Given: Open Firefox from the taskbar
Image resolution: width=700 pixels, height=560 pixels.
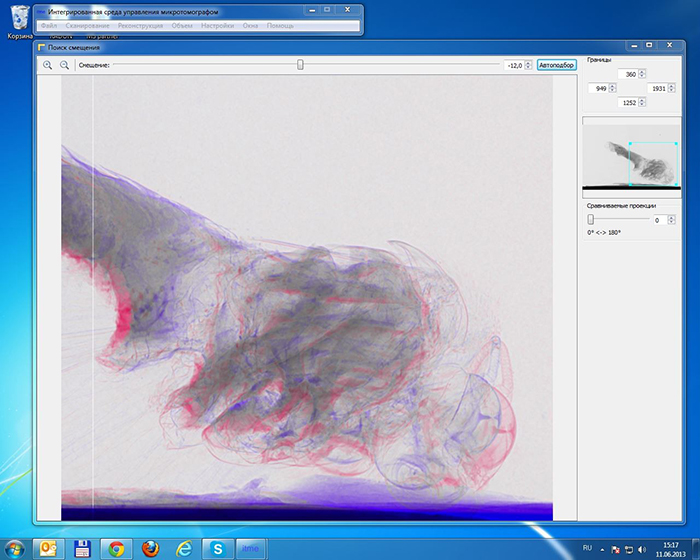Looking at the screenshot, I should 149,548.
